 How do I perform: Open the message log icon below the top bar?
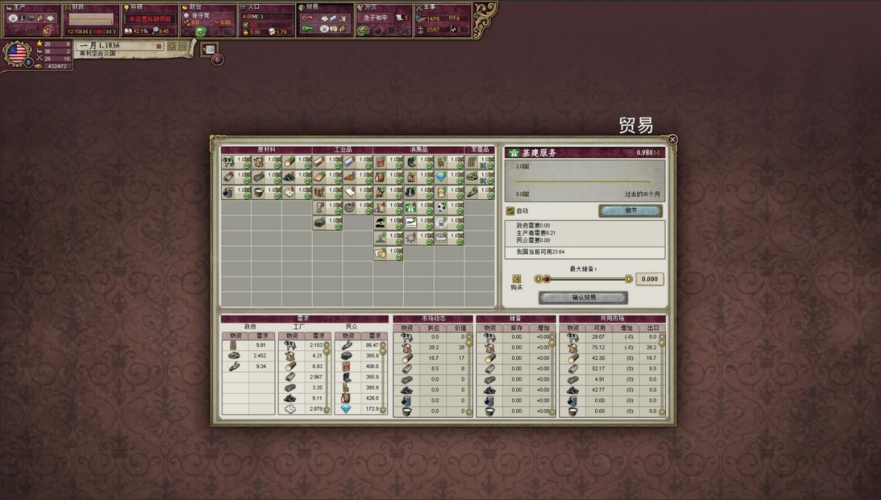[x=209, y=49]
